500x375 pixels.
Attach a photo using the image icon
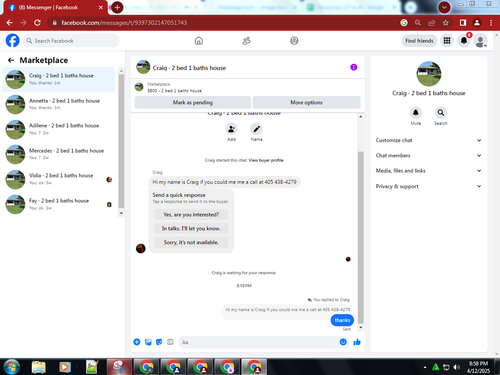click(148, 342)
